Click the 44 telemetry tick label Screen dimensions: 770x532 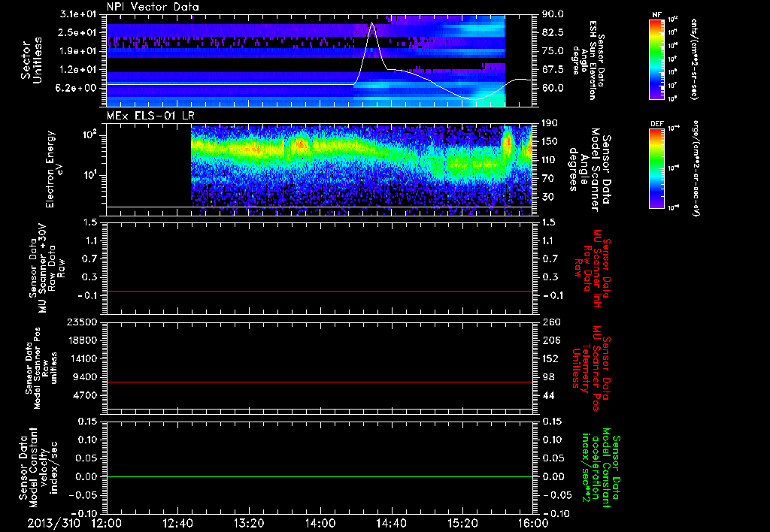[548, 395]
